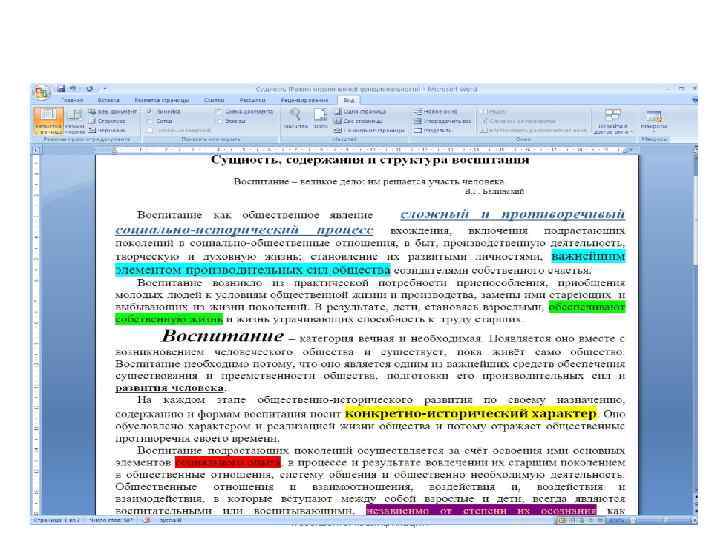Click the underlined 'развития человека'
The image size is (720, 540).
click(169, 388)
